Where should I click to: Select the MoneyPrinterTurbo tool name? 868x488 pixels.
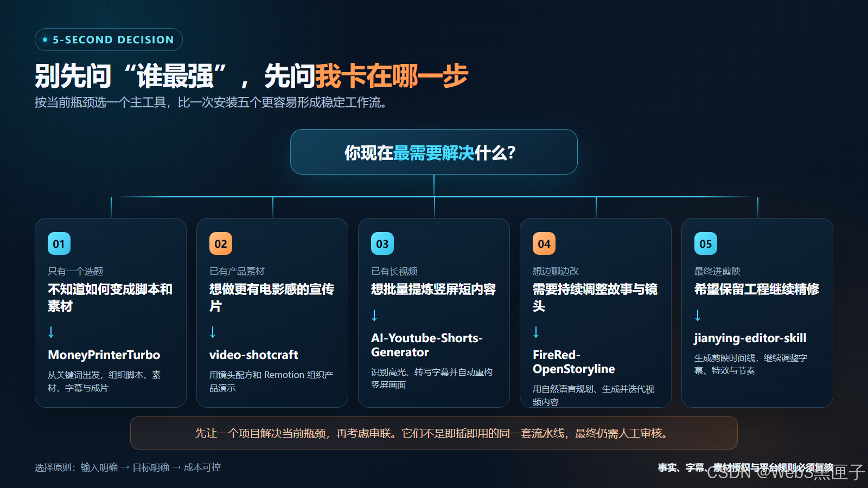pos(104,355)
